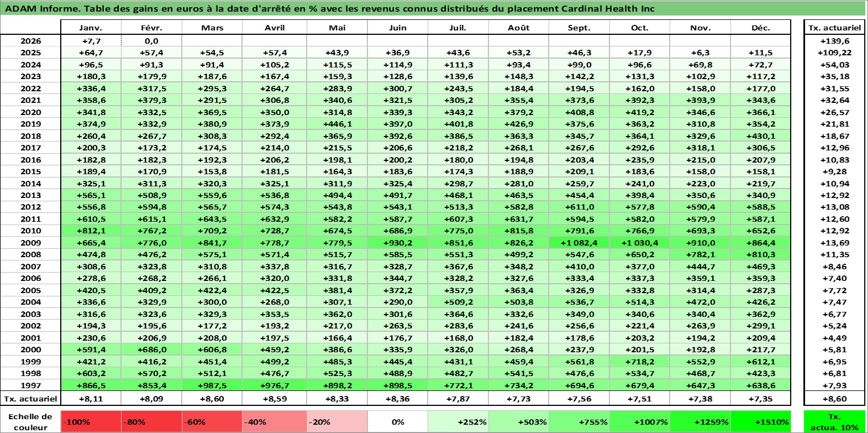This screenshot has width=868, height=433.
Task: Click the +8,60 overall actuarial rate cell
Action: (x=834, y=398)
